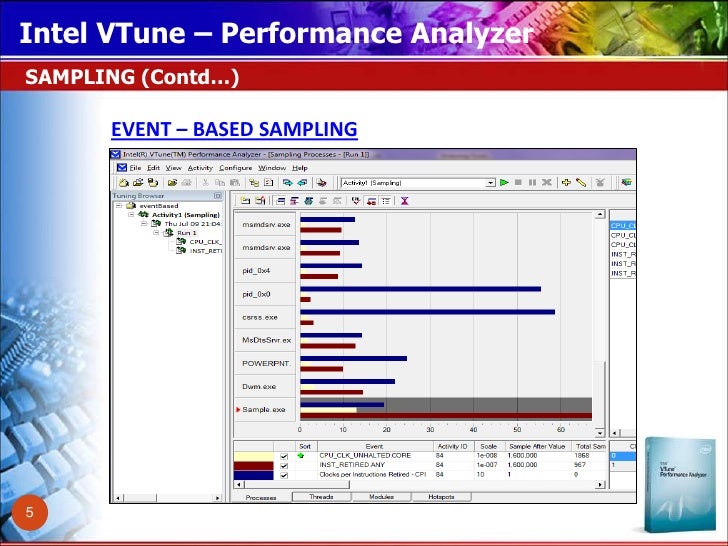728x546 pixels.
Task: Open the Configure menu
Action: 235,168
